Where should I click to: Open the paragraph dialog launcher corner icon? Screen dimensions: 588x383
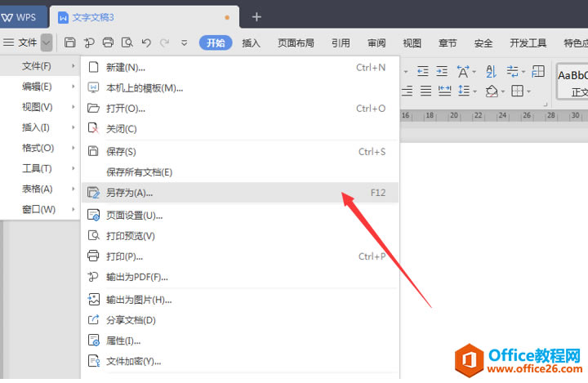(546, 105)
